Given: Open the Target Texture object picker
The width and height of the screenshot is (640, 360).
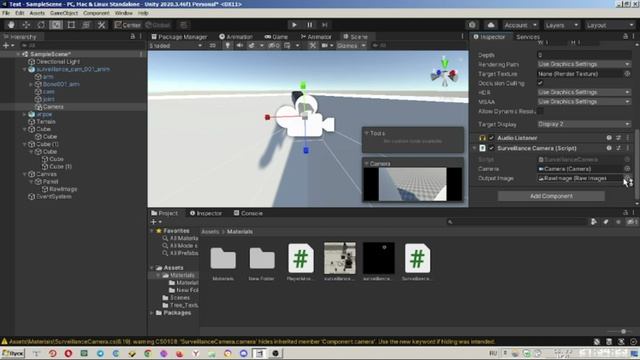Looking at the screenshot, I should click(627, 74).
